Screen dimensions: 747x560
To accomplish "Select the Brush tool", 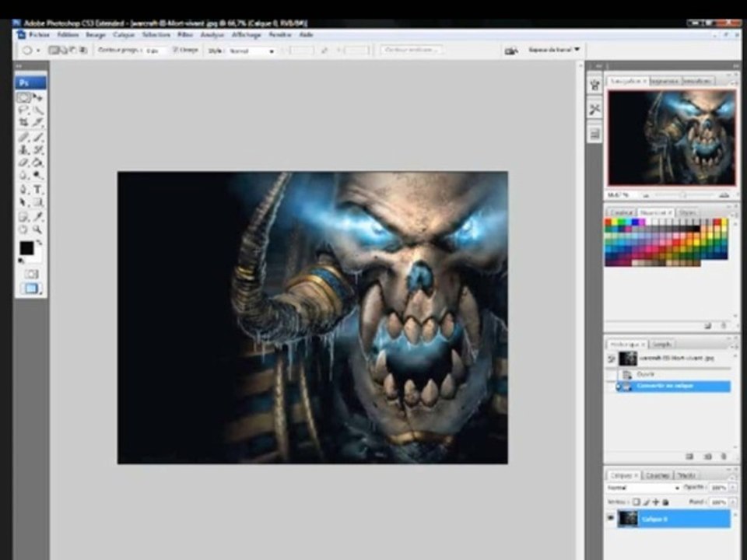I will click(38, 137).
